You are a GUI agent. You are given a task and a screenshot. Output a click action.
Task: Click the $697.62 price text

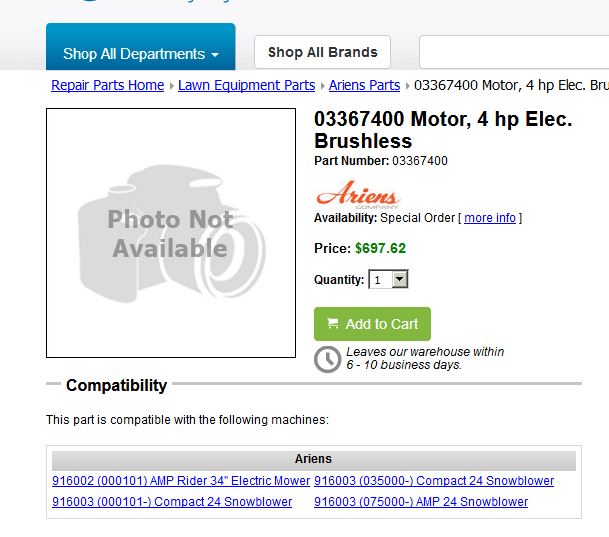[x=380, y=248]
